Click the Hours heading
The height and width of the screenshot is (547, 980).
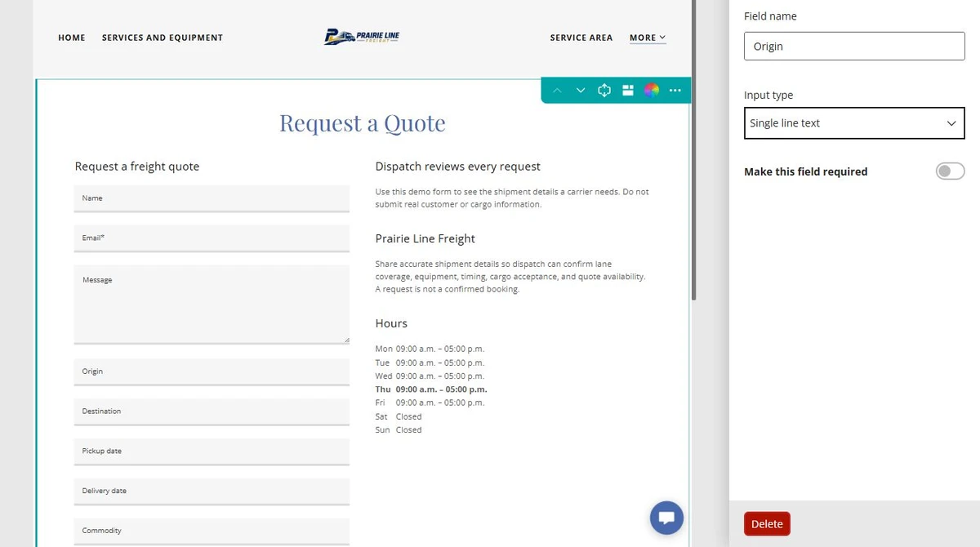(x=391, y=323)
